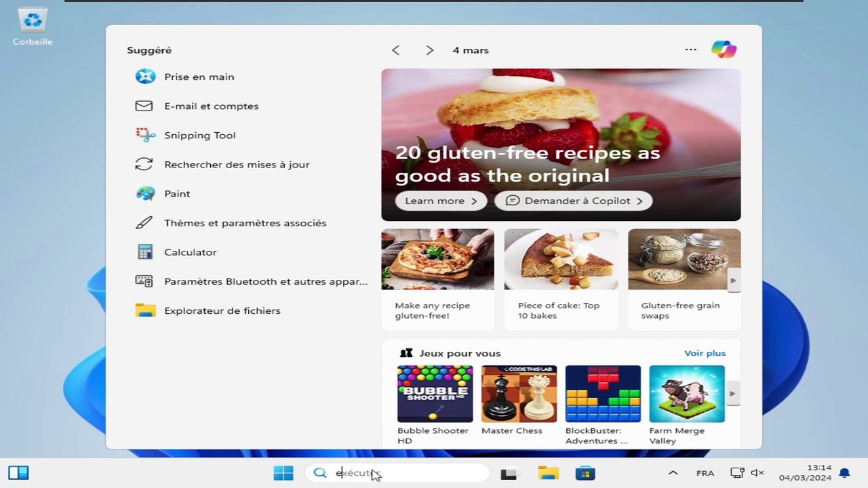868x488 pixels.
Task: Launch Snipping Tool from its icon
Action: (x=145, y=135)
